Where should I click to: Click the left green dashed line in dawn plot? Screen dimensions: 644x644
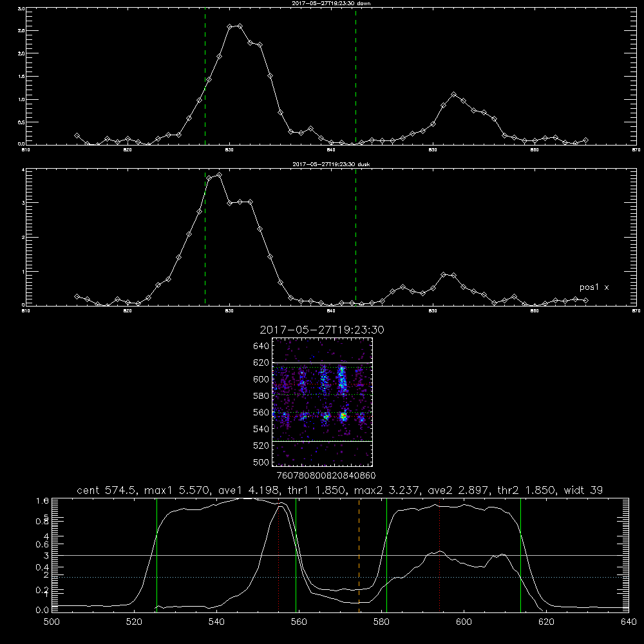(x=205, y=77)
